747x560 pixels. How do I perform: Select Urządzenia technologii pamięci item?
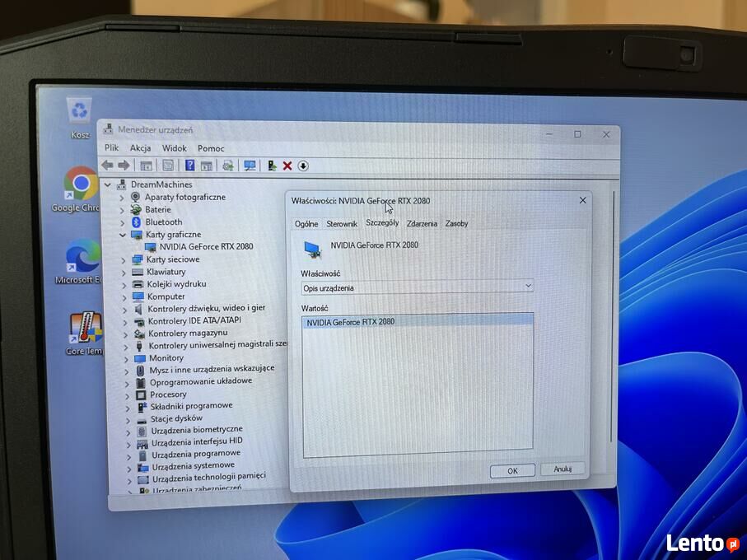tap(208, 476)
